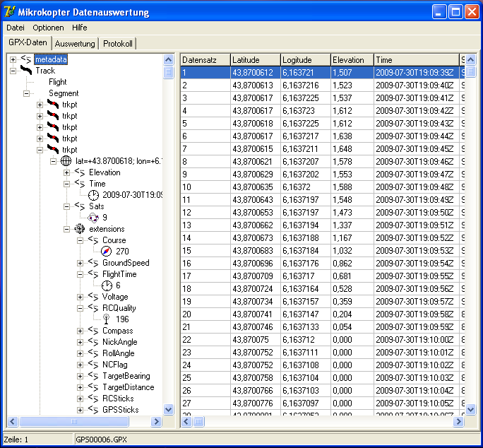Select data row 10 in the table

[x=205, y=187]
